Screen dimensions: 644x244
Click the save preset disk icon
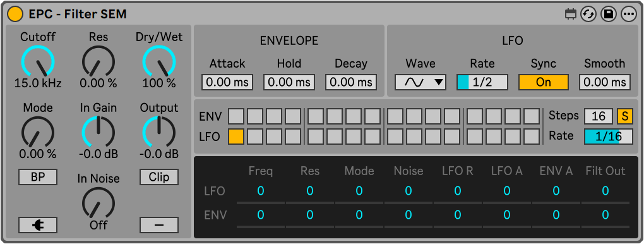pos(609,15)
